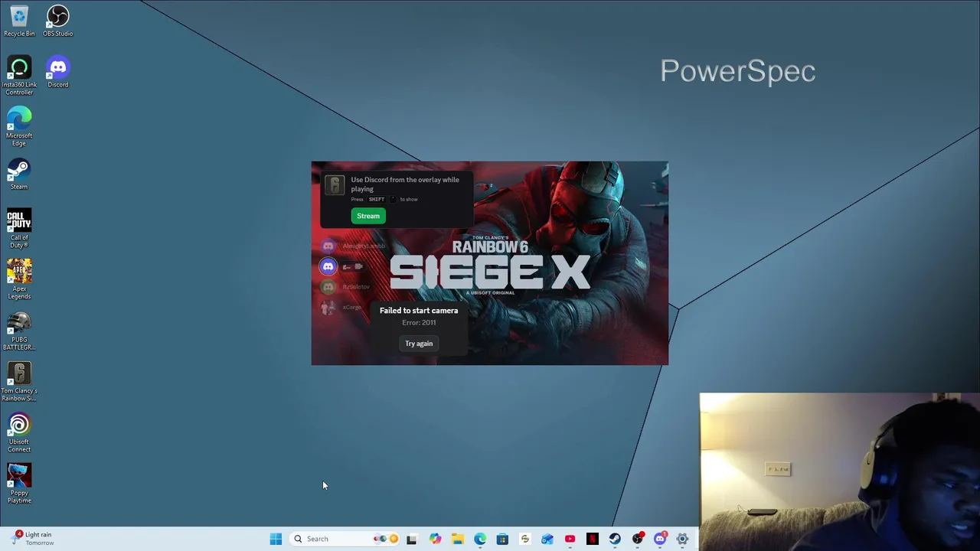Open the Poppy Playtime desktop shortcut

(x=19, y=484)
